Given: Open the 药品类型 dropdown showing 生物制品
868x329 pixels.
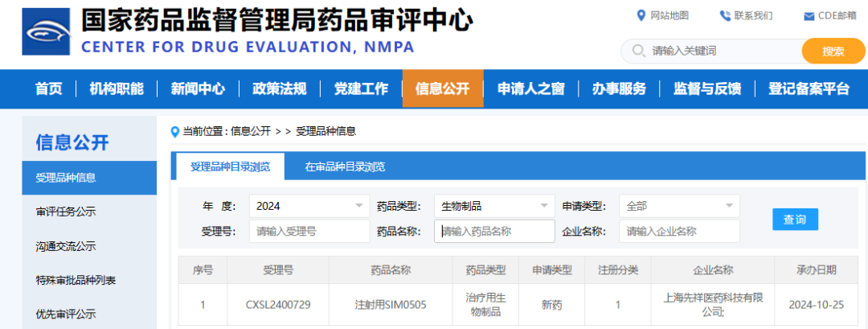Looking at the screenshot, I should click(494, 206).
